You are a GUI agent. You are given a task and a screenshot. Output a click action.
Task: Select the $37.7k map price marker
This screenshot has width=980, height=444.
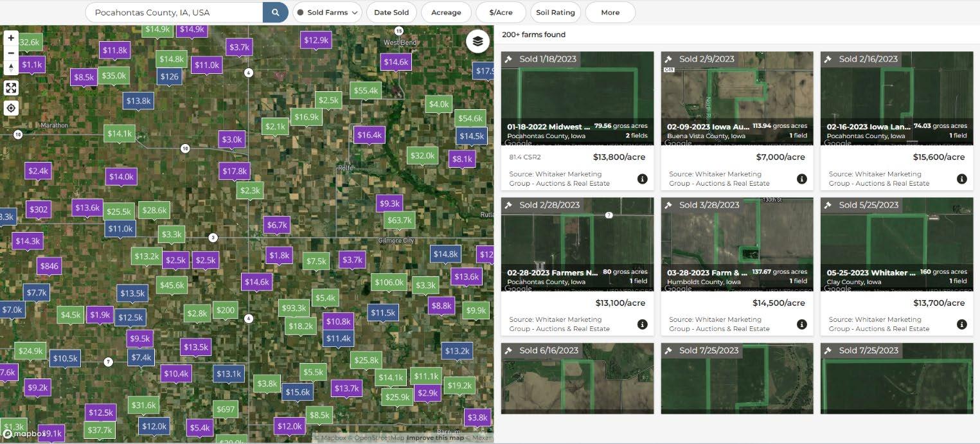(x=100, y=430)
